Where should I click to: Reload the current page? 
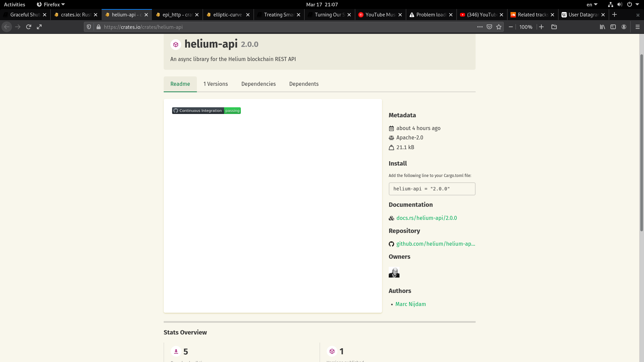point(29,27)
